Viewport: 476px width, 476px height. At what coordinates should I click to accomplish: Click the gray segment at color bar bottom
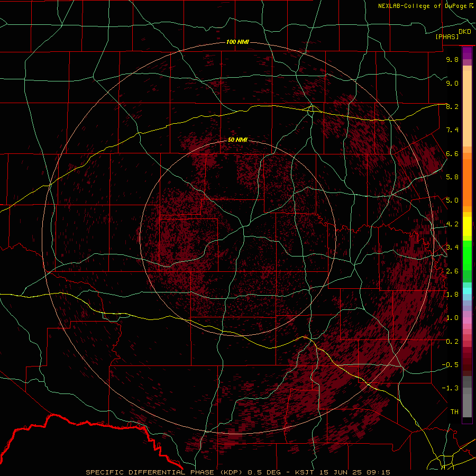[x=467, y=405]
